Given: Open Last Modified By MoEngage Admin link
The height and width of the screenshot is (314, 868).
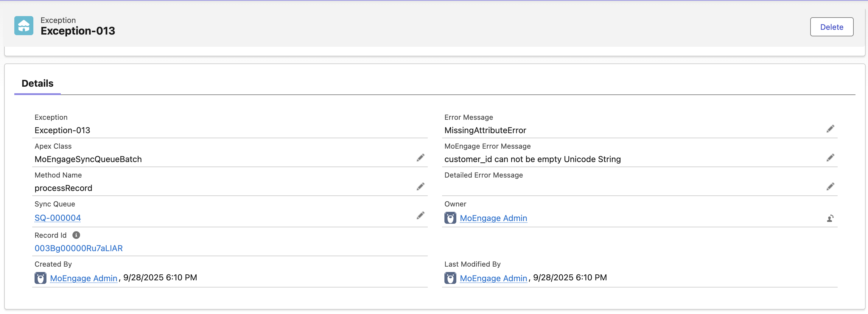Looking at the screenshot, I should click(493, 278).
